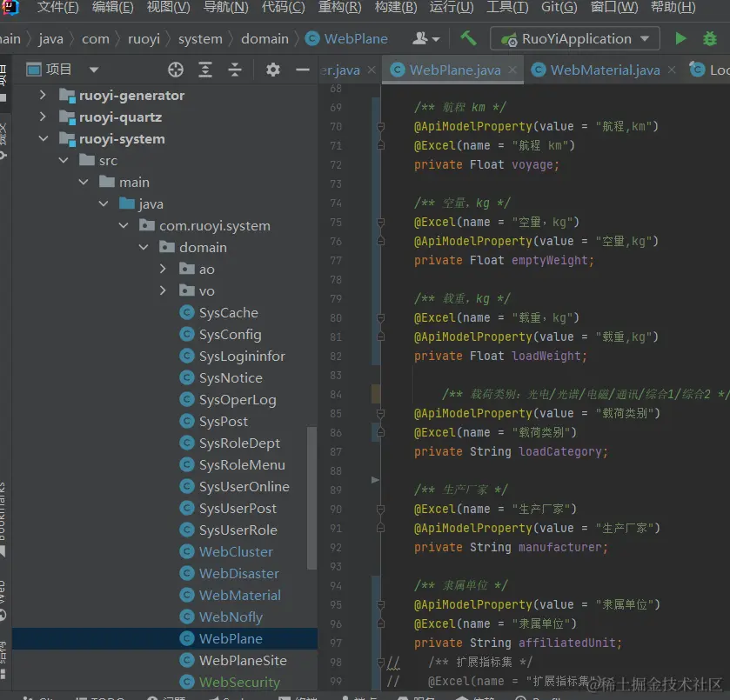Select WebCluster class in tree
This screenshot has width=730, height=700.
pyautogui.click(x=236, y=551)
